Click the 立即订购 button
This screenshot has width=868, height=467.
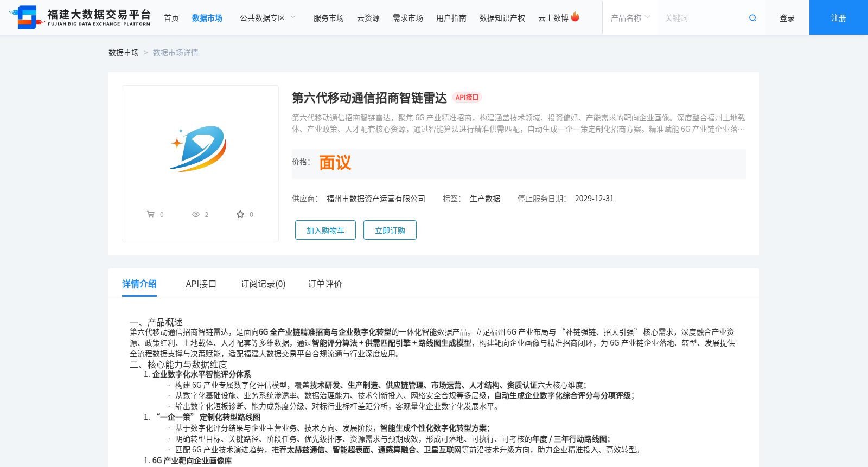point(390,230)
